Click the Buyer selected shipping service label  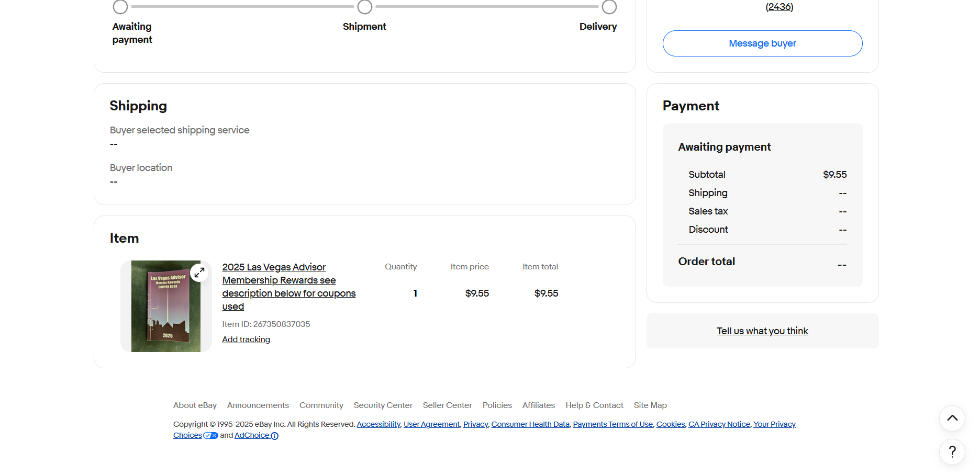coord(180,130)
